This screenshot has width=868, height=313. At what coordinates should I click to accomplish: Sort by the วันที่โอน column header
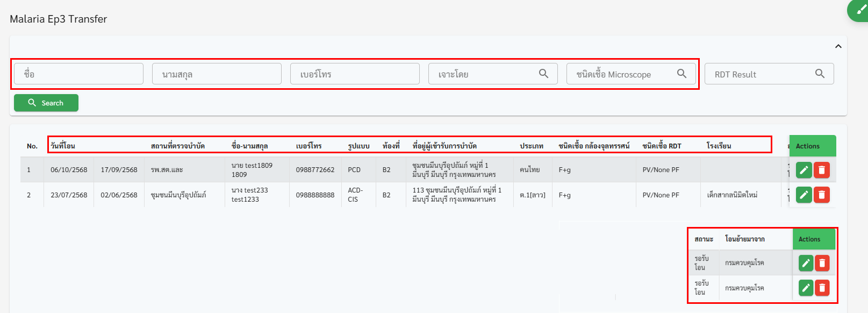pos(63,146)
